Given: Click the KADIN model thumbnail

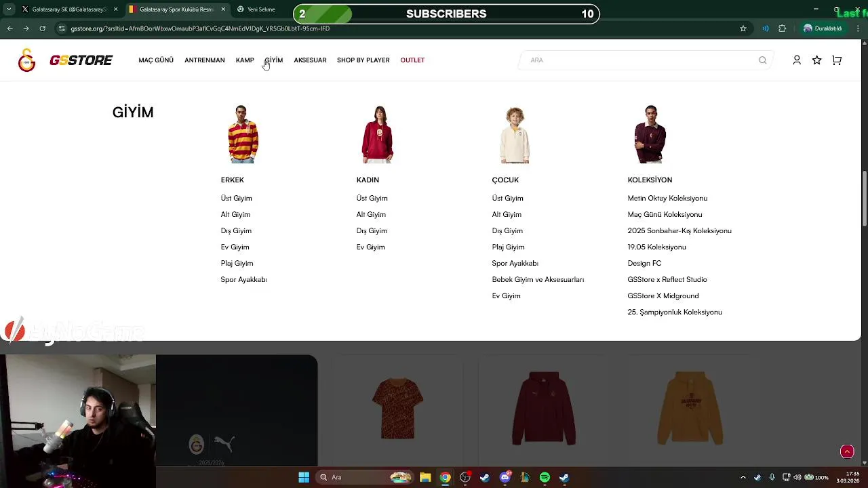Looking at the screenshot, I should coord(378,134).
